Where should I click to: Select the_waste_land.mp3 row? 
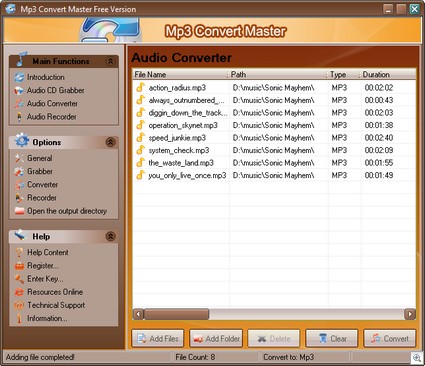tap(274, 163)
